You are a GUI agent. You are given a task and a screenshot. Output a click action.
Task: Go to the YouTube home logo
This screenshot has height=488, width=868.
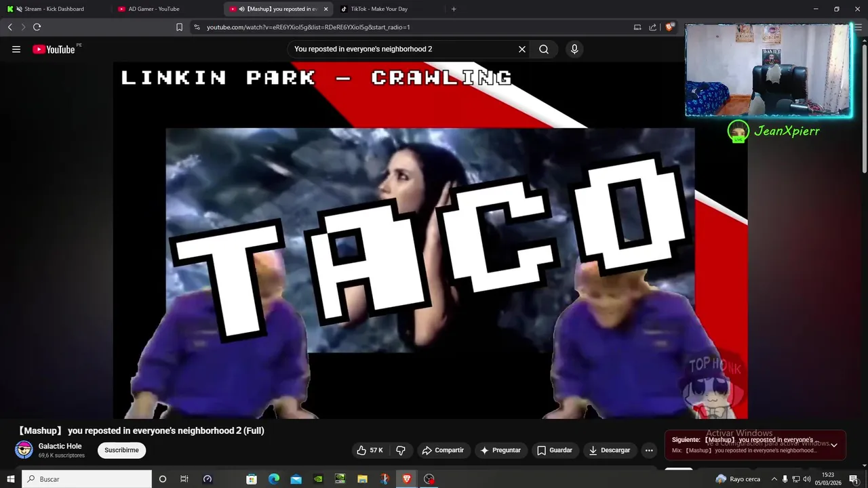click(54, 49)
